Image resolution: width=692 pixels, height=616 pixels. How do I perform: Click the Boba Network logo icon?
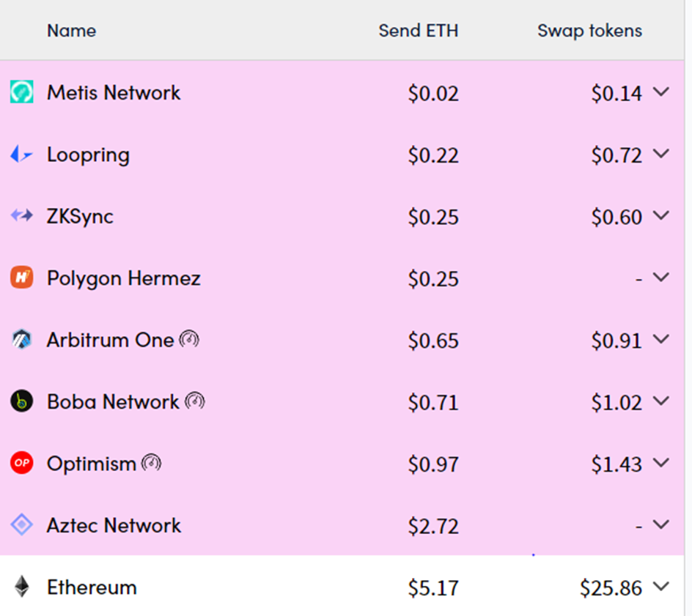click(22, 401)
